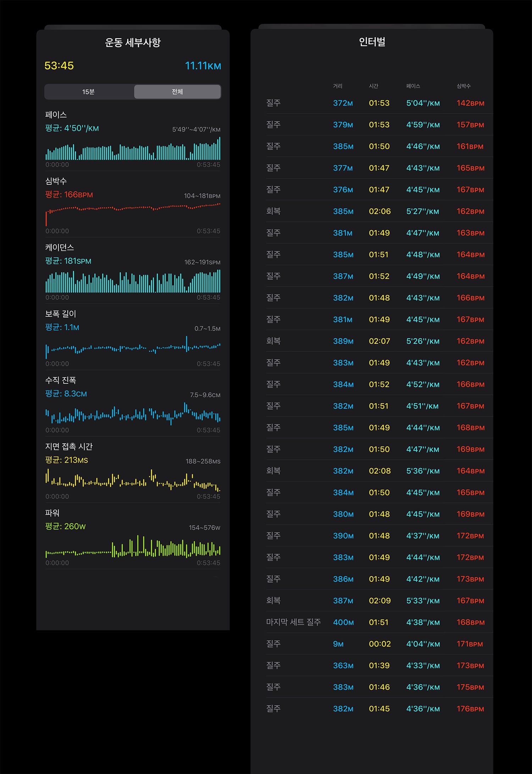Select the first 질주 row with 372M
The height and width of the screenshot is (774, 532).
coord(379,103)
